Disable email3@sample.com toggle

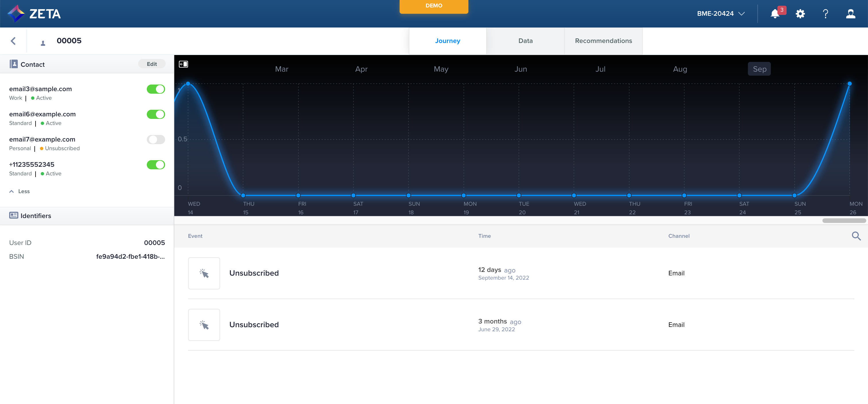pyautogui.click(x=156, y=89)
